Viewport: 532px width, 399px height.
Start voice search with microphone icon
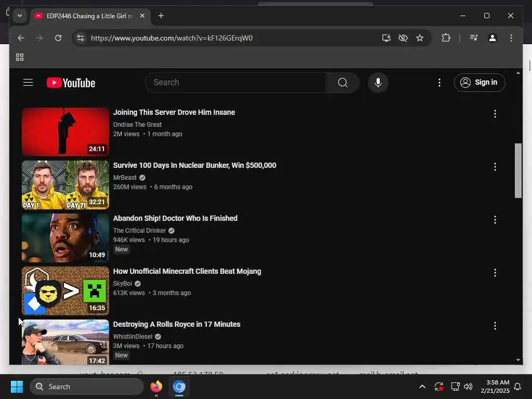click(x=378, y=83)
